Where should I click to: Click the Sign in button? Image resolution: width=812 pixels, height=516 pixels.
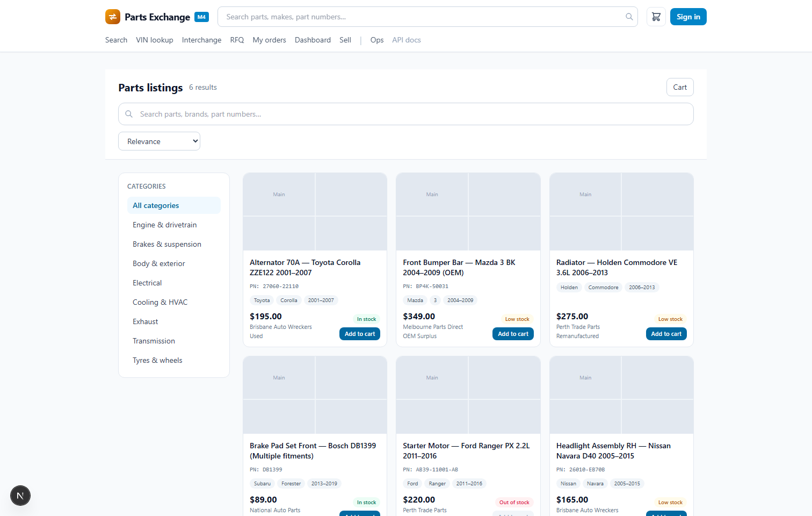[688, 17]
